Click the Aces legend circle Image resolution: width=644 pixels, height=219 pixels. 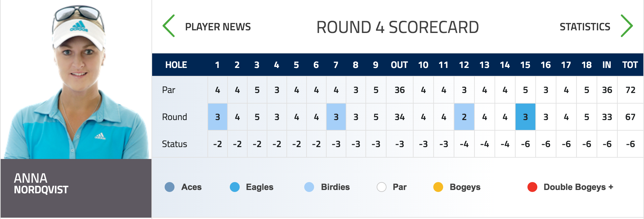(x=170, y=187)
